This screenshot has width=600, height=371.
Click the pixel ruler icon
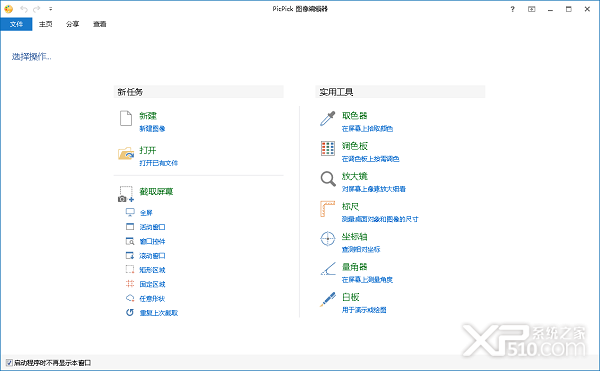[x=328, y=209]
